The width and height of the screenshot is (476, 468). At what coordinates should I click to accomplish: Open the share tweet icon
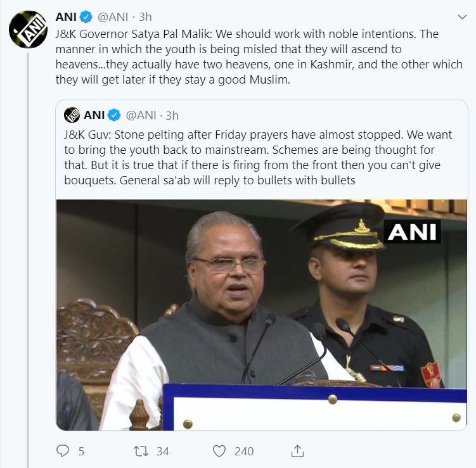(299, 450)
